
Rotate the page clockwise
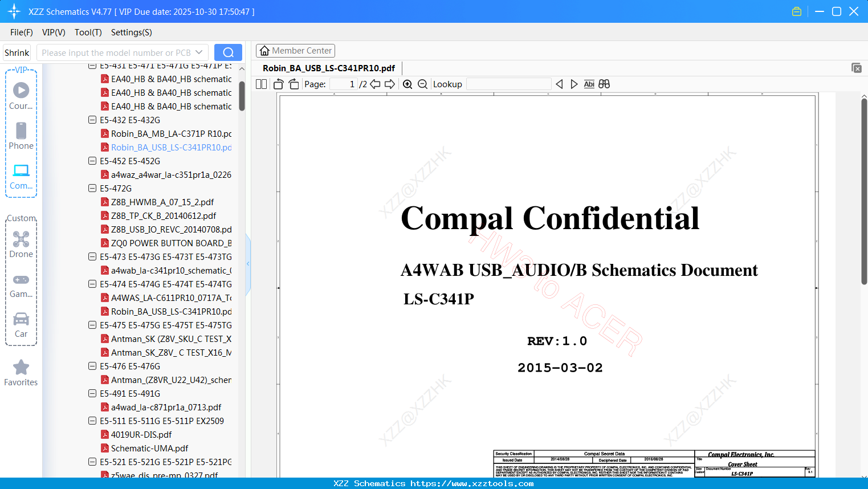click(x=294, y=84)
